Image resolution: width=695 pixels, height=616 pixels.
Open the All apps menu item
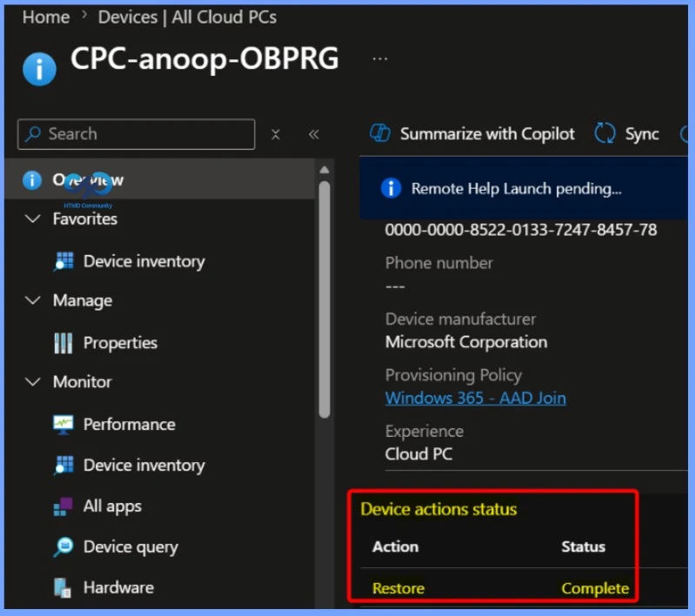[112, 506]
